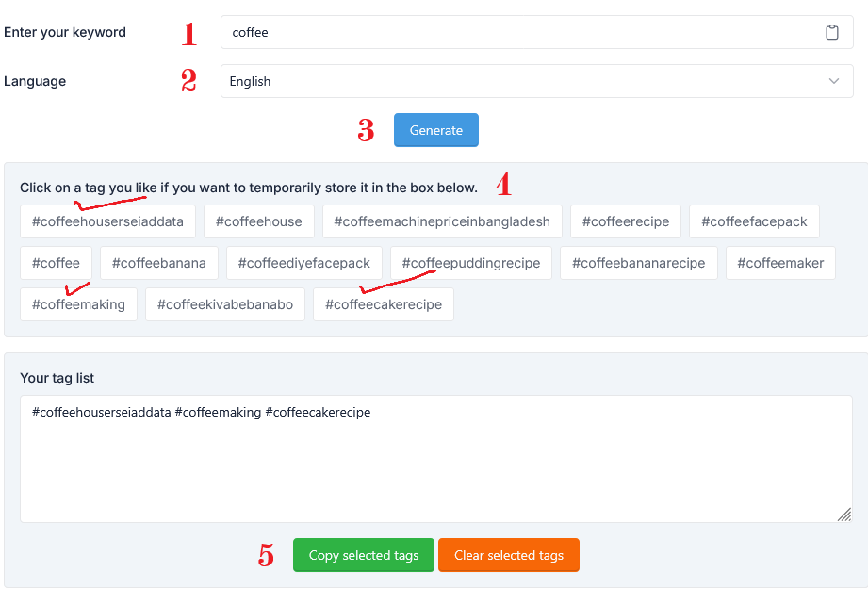This screenshot has width=868, height=589.
Task: Select the #coffeebananarecipe tag
Action: pos(638,263)
